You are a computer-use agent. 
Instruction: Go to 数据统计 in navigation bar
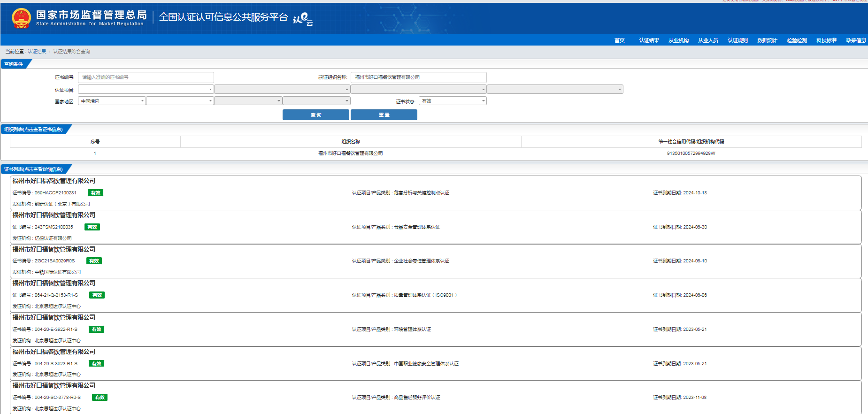click(x=767, y=40)
